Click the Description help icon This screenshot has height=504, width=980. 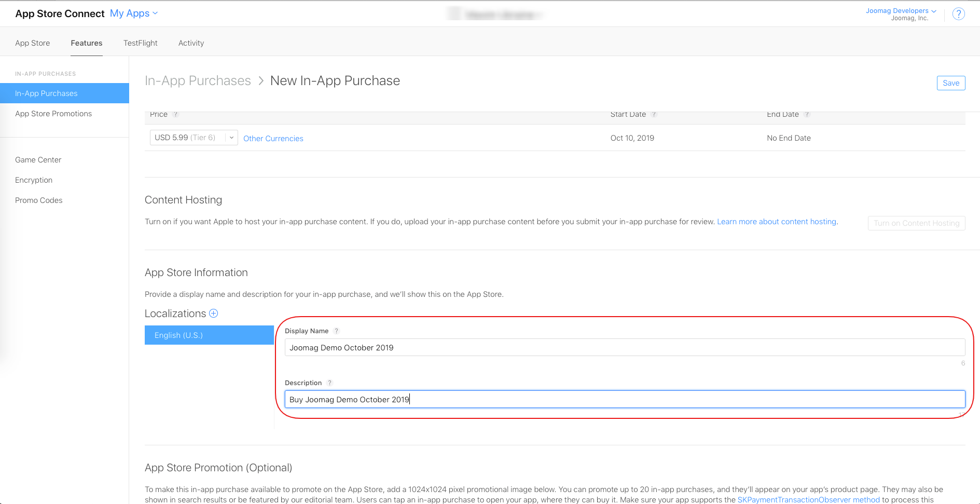point(329,383)
